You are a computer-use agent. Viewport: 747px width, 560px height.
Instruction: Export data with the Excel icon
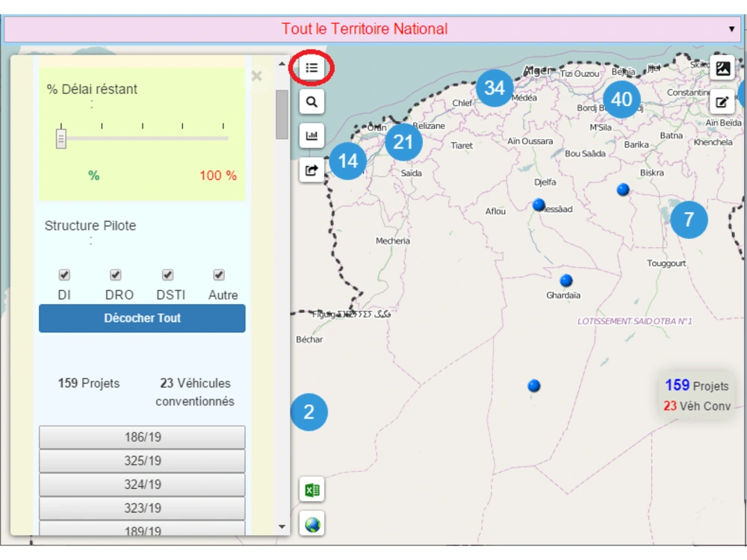[312, 490]
